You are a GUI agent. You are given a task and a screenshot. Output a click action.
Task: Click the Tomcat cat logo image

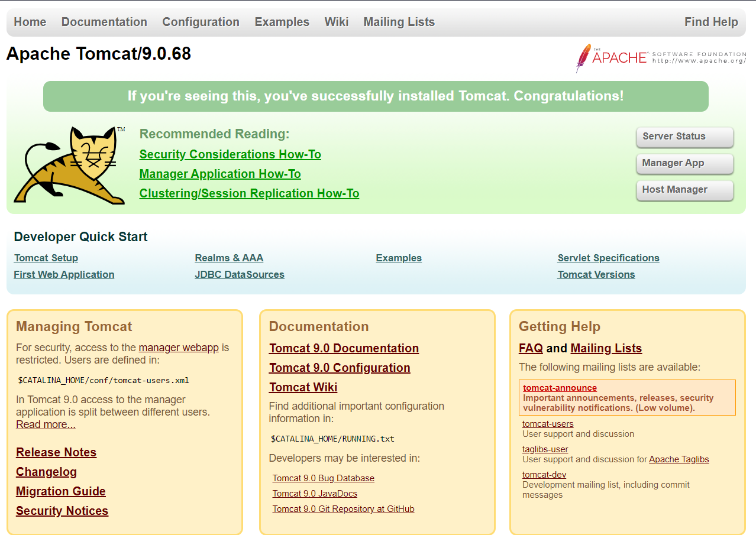click(x=70, y=166)
